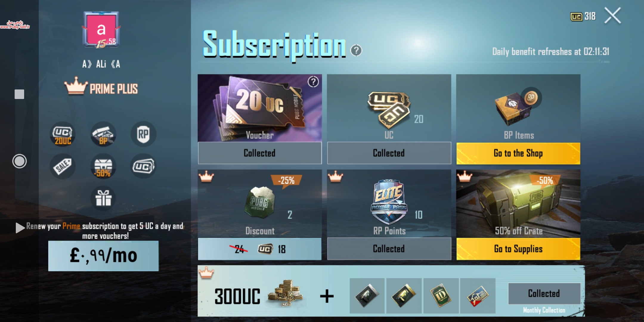Open the 20UC benefit icon
Viewport: 644px width, 322px height.
tap(63, 134)
